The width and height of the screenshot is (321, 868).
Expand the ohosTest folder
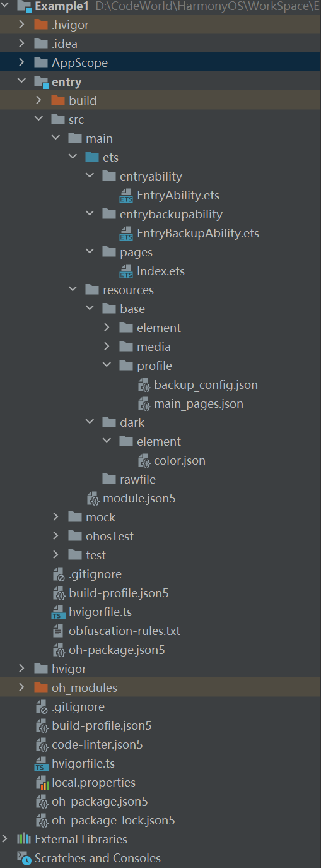(x=56, y=536)
